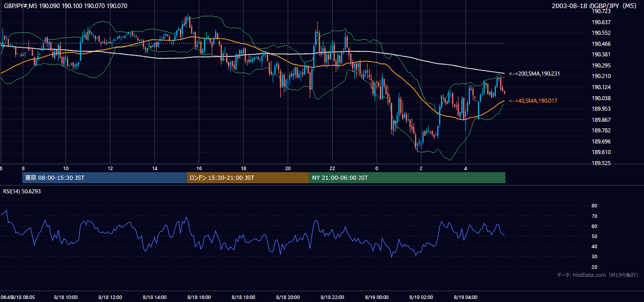Click the 8/19 00:00 bottom time label
This screenshot has height=302, width=644.
[376, 297]
